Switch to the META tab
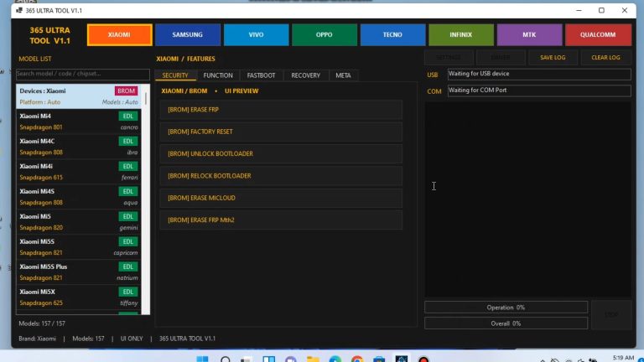 343,75
